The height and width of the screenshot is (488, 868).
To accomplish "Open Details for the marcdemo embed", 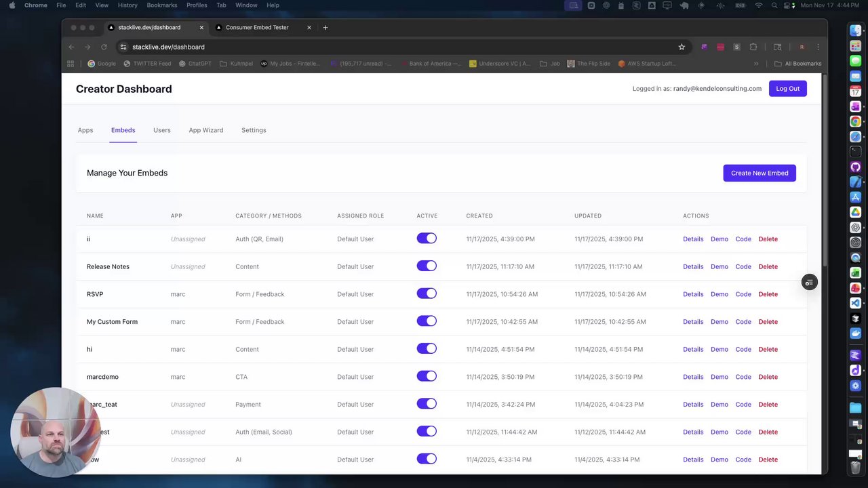I will tap(693, 377).
